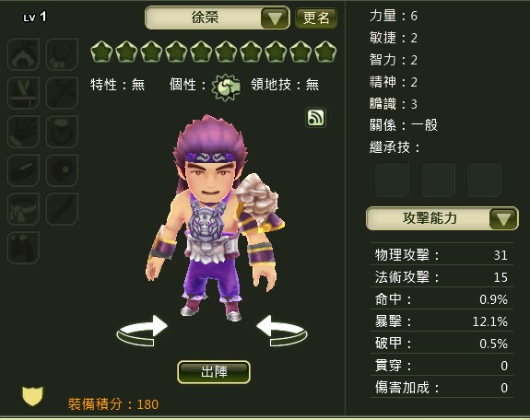Click the helmet equipment slot
The width and height of the screenshot is (530, 420).
click(23, 54)
